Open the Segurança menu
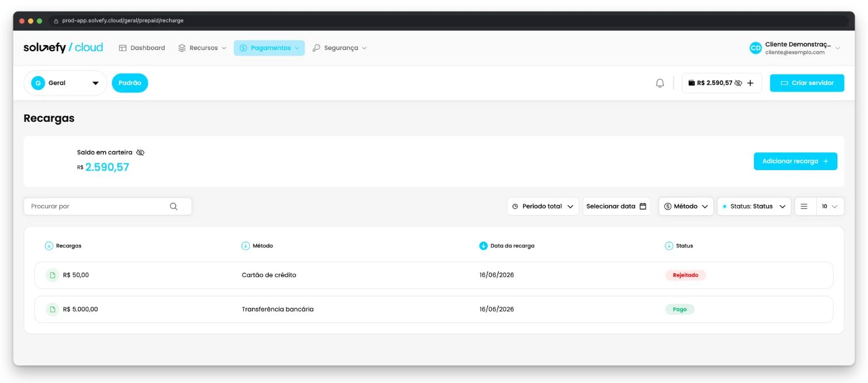 (x=339, y=48)
